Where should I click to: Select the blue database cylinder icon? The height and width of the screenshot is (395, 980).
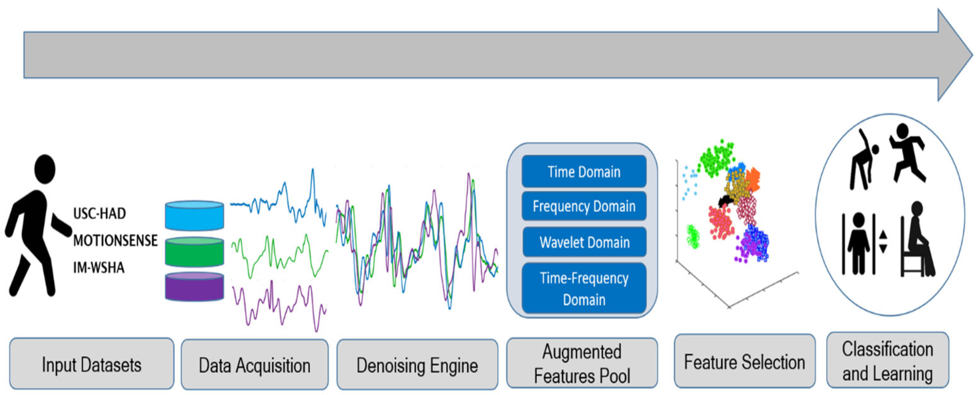[x=194, y=216]
